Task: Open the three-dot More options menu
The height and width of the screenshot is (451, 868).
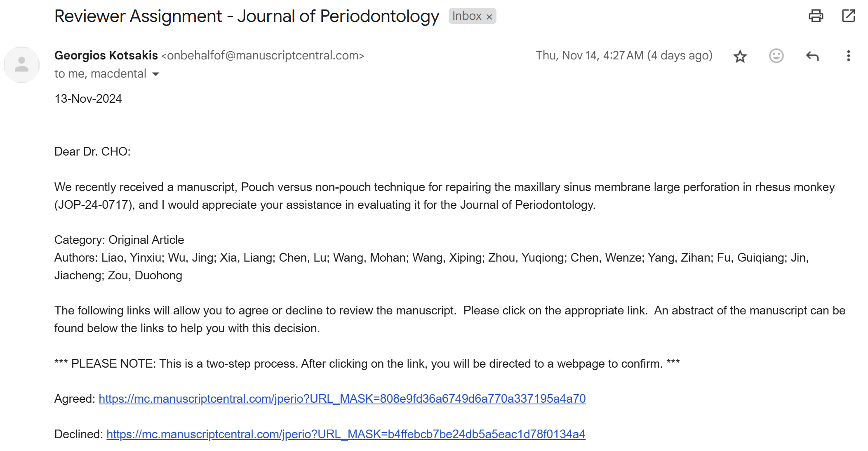Action: pos(848,56)
